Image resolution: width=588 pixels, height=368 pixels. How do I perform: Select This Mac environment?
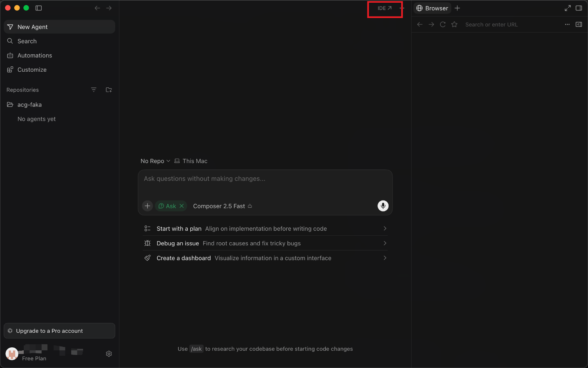click(191, 161)
